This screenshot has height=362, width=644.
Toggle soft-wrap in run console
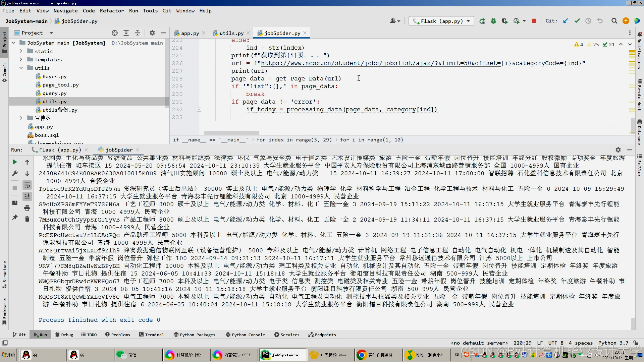(27, 185)
